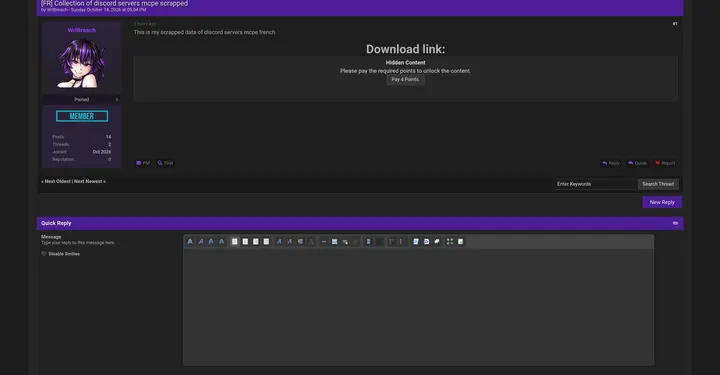The image size is (720, 375).
Task: Insert code block via editor toolbar
Action: (416, 241)
